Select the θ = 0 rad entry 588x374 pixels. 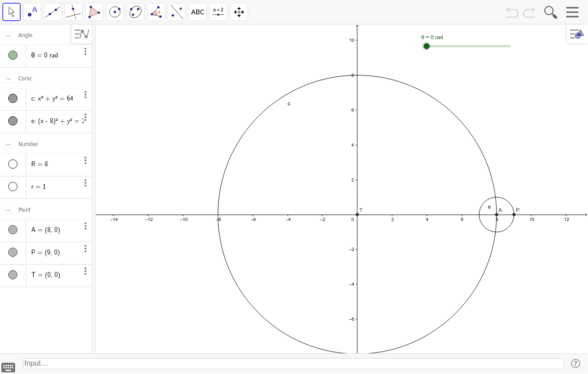(45, 55)
